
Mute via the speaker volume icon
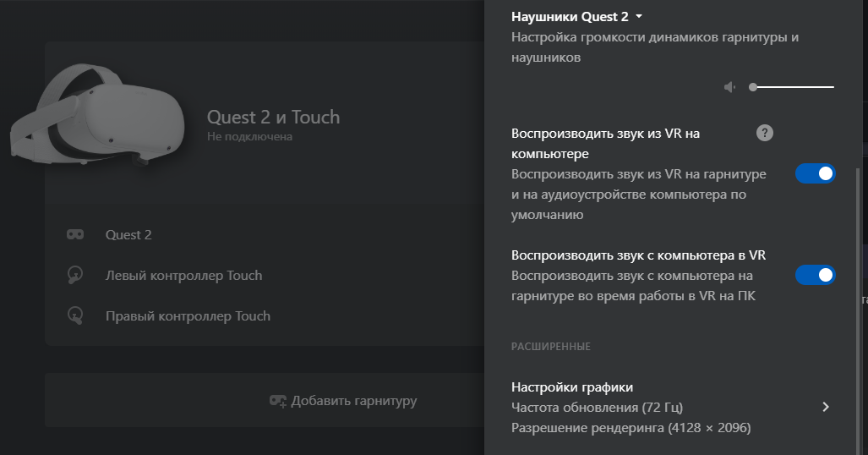(730, 87)
